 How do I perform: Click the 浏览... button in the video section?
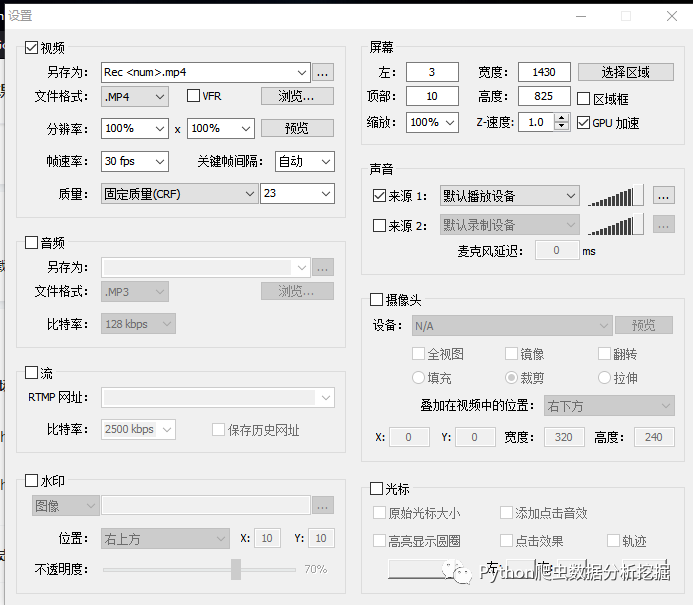pyautogui.click(x=297, y=96)
